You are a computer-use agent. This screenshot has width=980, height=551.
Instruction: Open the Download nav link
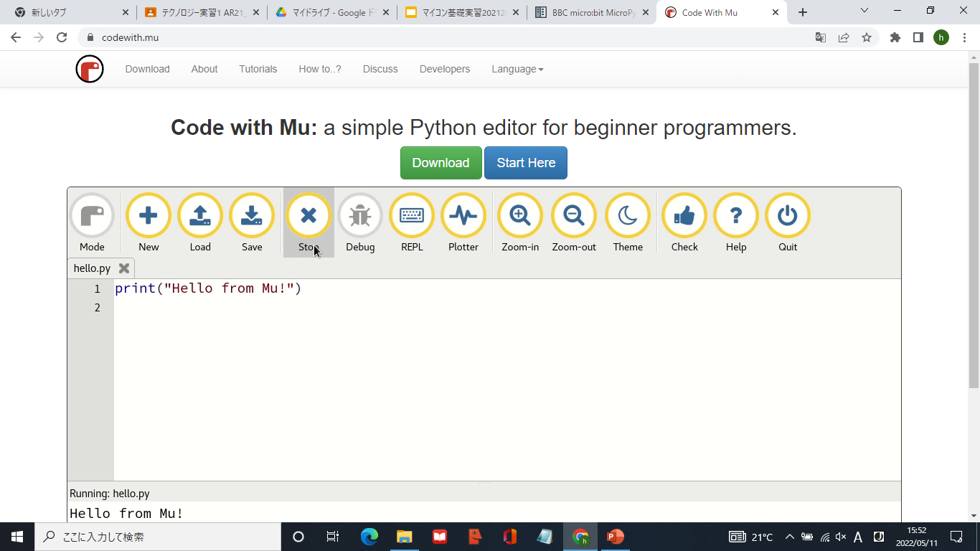click(147, 69)
